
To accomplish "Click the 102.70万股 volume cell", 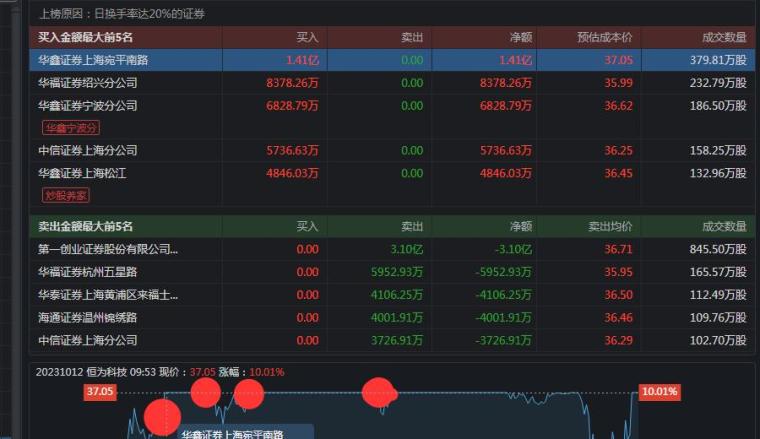I will pos(718,340).
